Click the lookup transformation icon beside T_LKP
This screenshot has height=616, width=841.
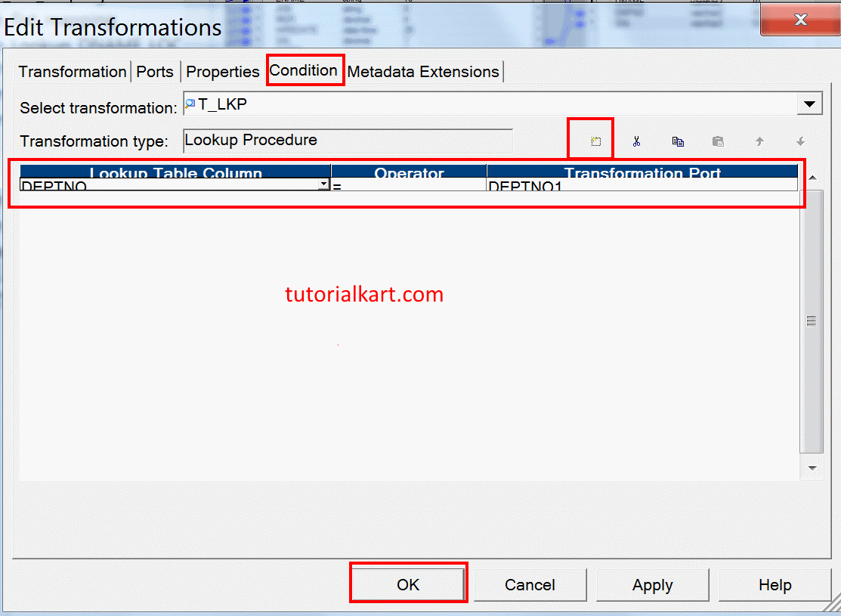(x=190, y=103)
